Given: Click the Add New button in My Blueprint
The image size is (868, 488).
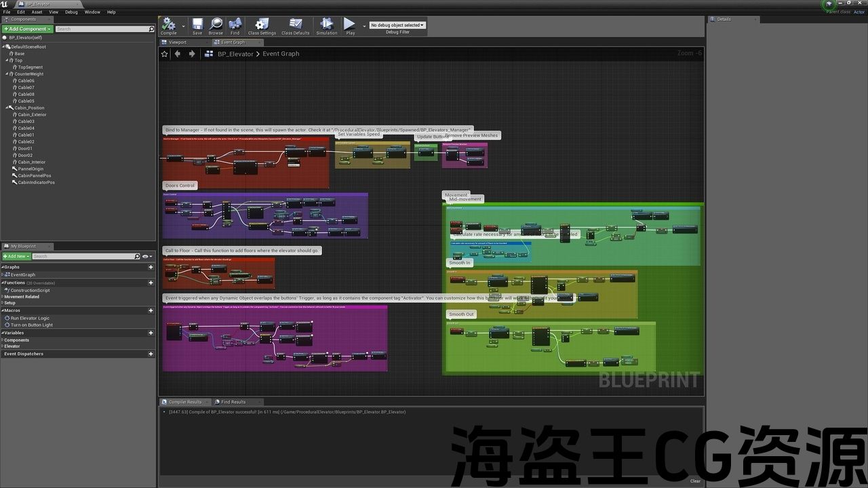Looking at the screenshot, I should pyautogui.click(x=16, y=256).
